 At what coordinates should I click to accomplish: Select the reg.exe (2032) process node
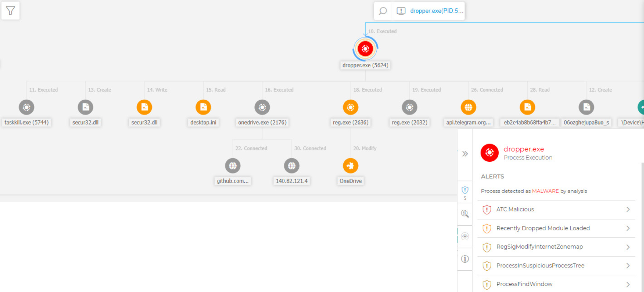click(409, 107)
